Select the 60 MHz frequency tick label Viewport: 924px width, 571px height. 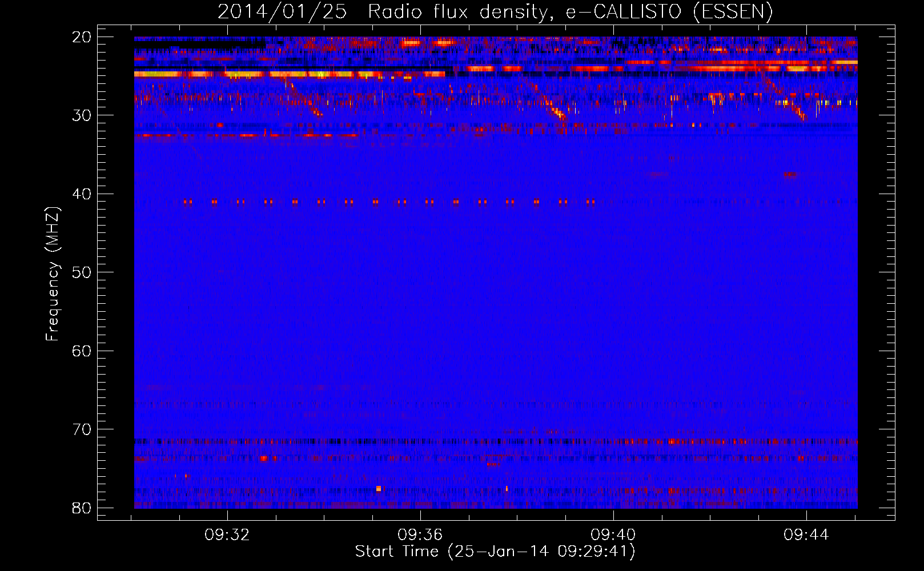[82, 351]
